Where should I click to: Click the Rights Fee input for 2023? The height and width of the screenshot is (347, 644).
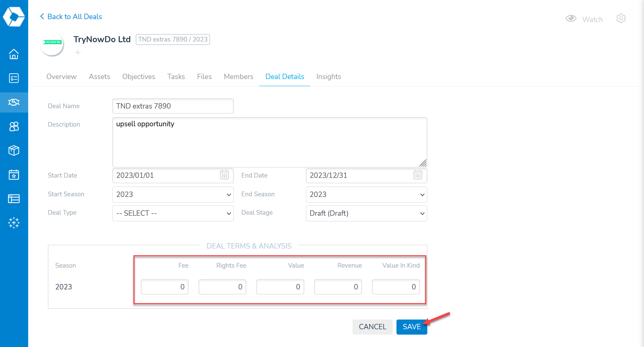pos(222,287)
